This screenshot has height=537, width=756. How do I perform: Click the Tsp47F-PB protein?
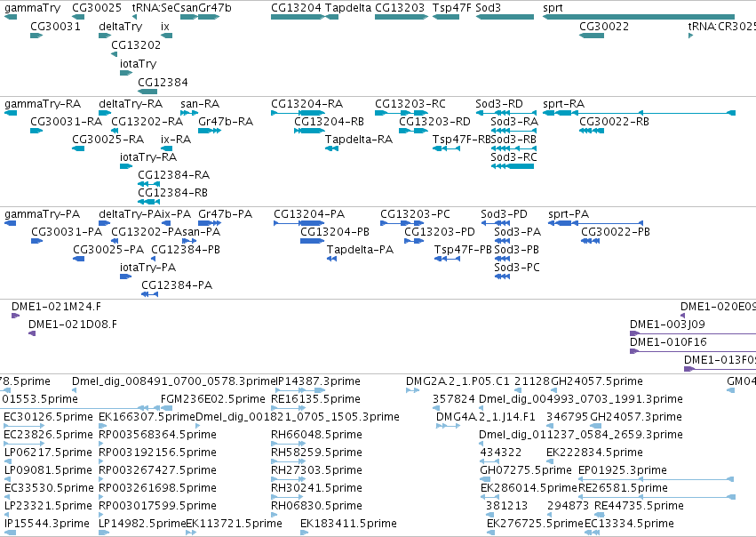click(x=448, y=259)
